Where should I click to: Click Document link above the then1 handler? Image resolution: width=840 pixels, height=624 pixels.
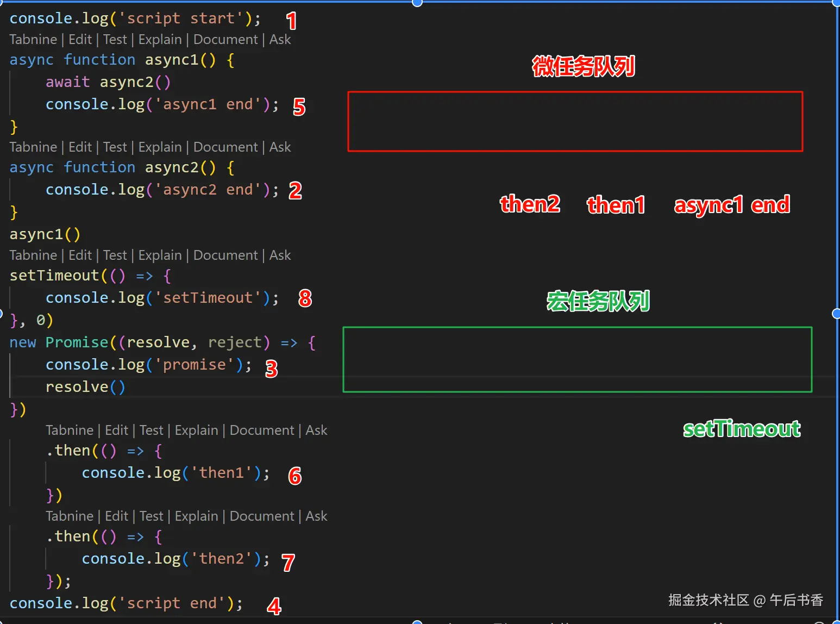[262, 430]
